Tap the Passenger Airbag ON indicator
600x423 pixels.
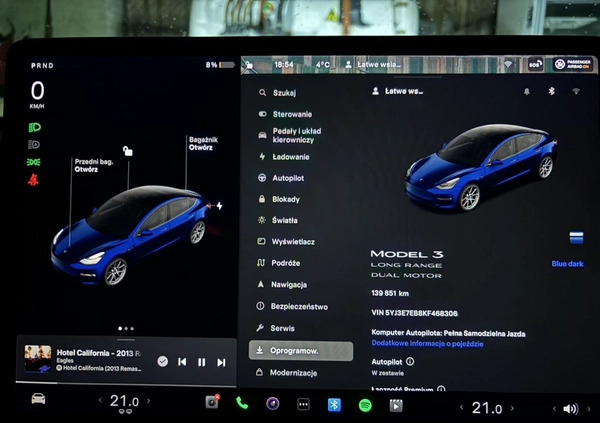tap(574, 64)
